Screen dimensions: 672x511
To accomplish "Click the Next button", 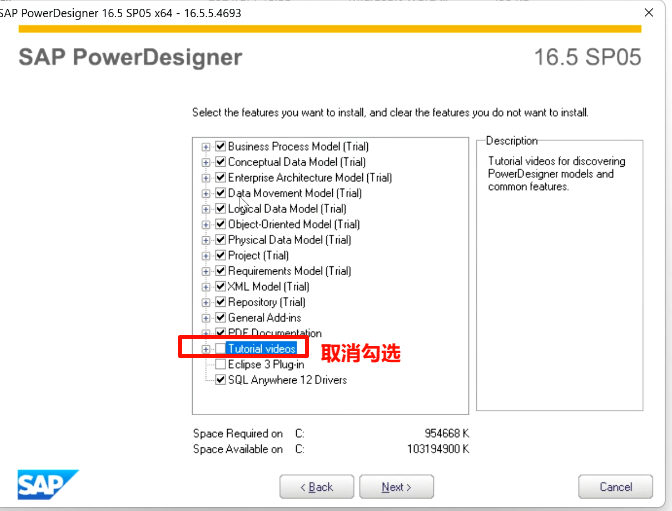I will [x=395, y=487].
